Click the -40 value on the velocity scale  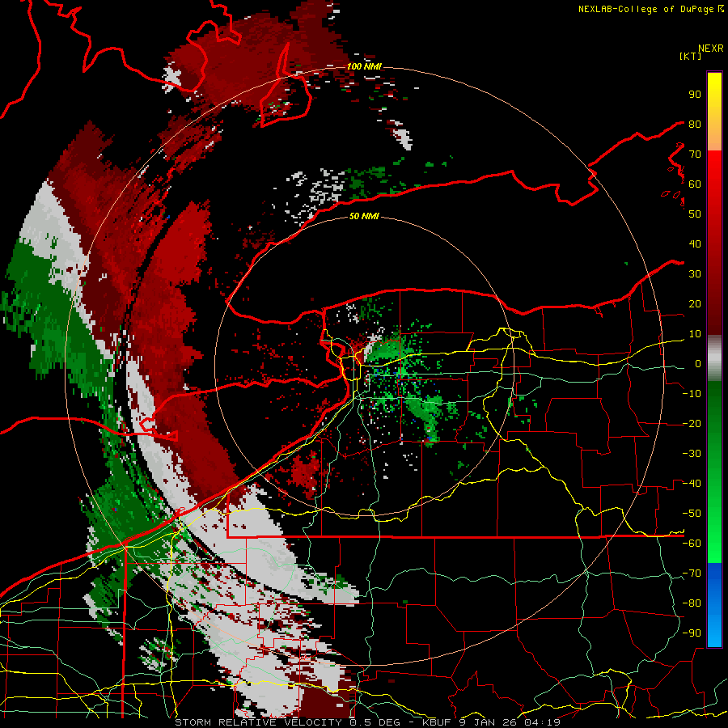[x=692, y=484]
